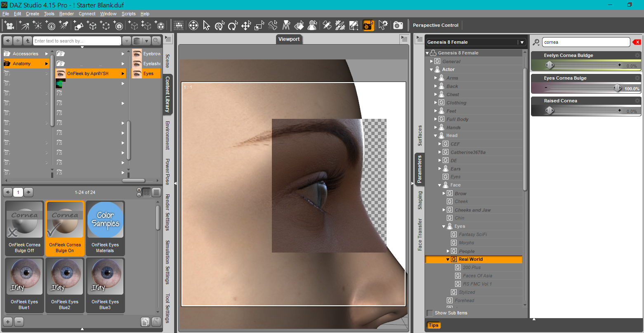Activate the Spot Render tool highlighted orange
The image size is (644, 333).
(368, 25)
